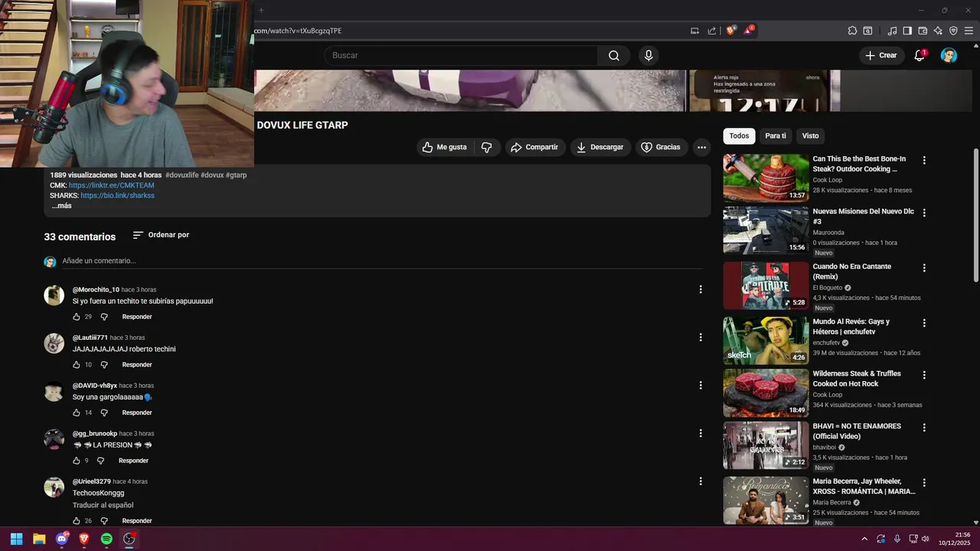Click the taskbar volume speaker icon
The width and height of the screenshot is (980, 551).
point(926,539)
